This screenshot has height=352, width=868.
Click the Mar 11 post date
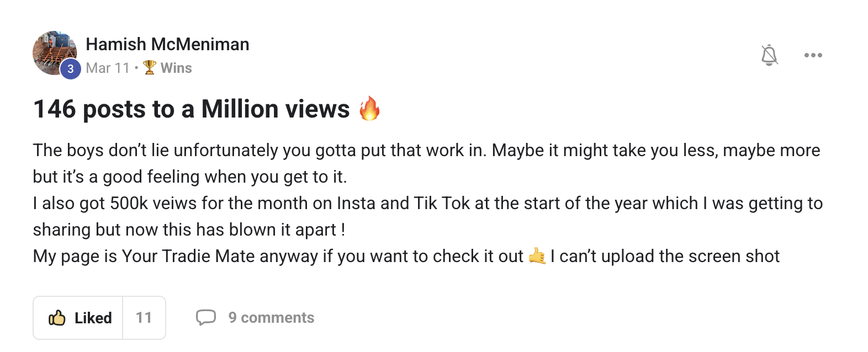108,68
